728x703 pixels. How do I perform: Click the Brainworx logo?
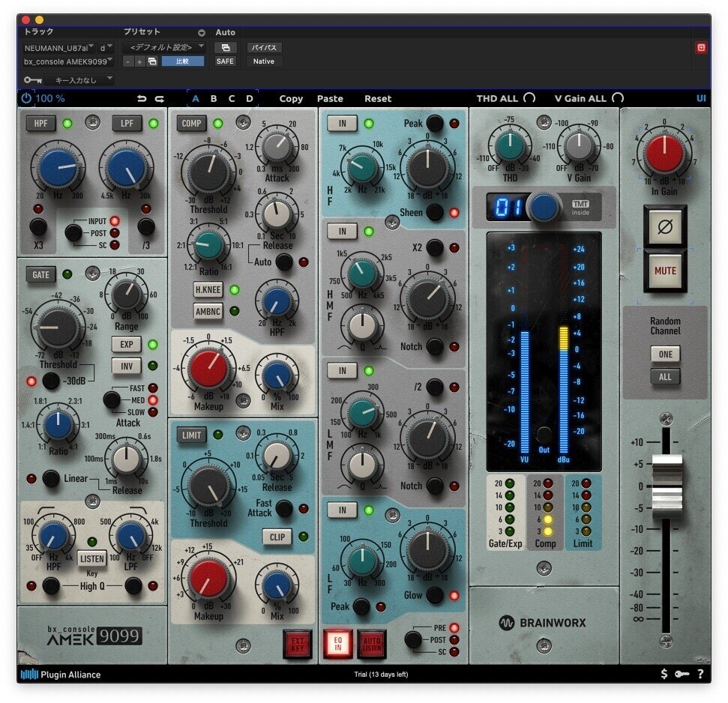click(542, 623)
